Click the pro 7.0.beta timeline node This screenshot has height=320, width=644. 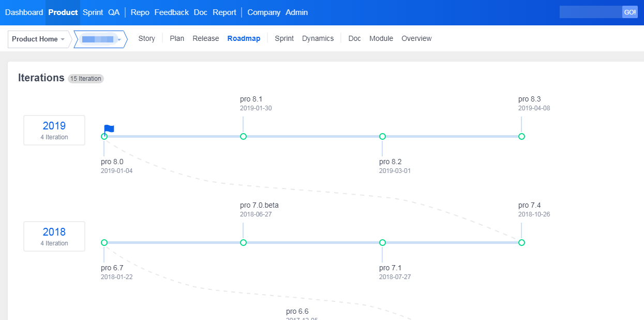point(243,243)
